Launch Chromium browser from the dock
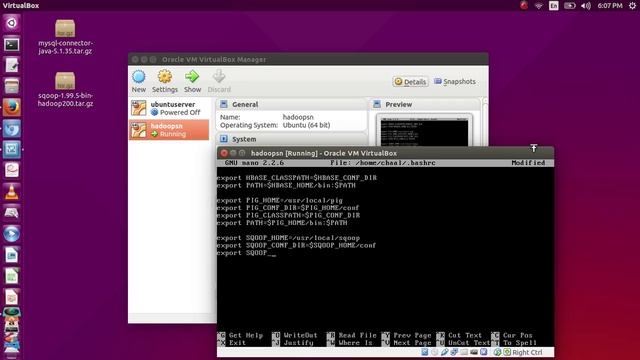This screenshot has width=640, height=360. [x=11, y=129]
